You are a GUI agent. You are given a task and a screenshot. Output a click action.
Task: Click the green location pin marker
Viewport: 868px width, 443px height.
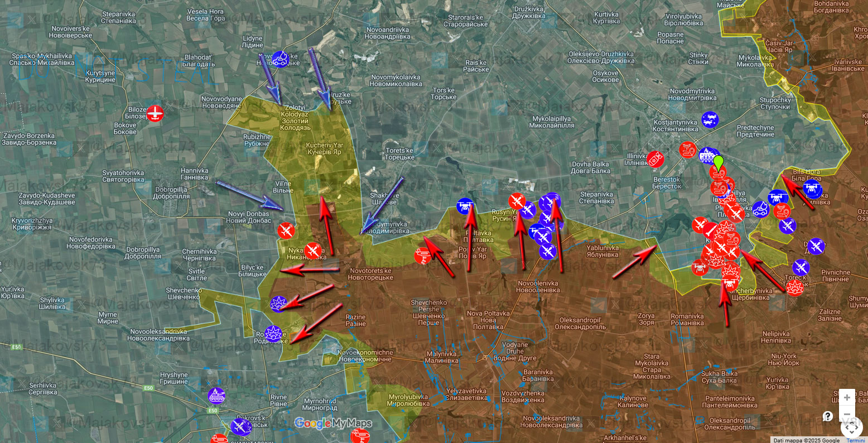tap(718, 162)
